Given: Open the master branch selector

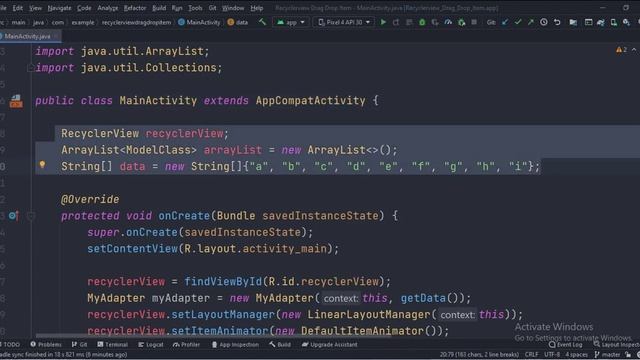Looking at the screenshot, I should pyautogui.click(x=607, y=355).
